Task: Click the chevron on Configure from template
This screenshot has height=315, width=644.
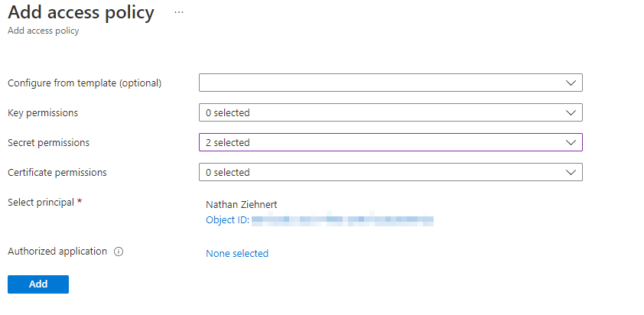Action: (571, 83)
